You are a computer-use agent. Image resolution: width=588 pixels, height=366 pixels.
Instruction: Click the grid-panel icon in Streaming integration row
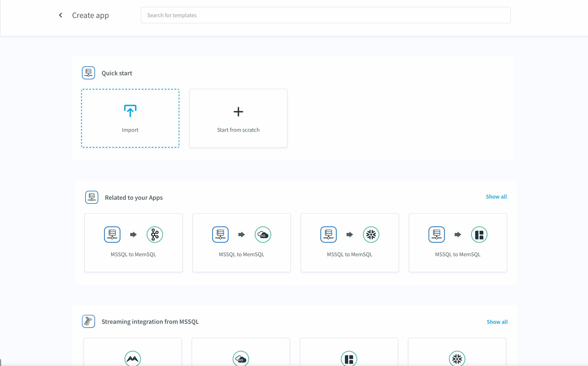pyautogui.click(x=349, y=359)
